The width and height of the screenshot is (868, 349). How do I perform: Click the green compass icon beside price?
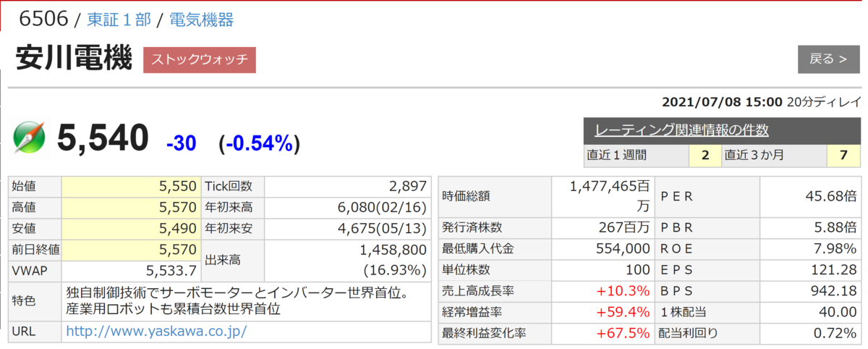point(29,138)
